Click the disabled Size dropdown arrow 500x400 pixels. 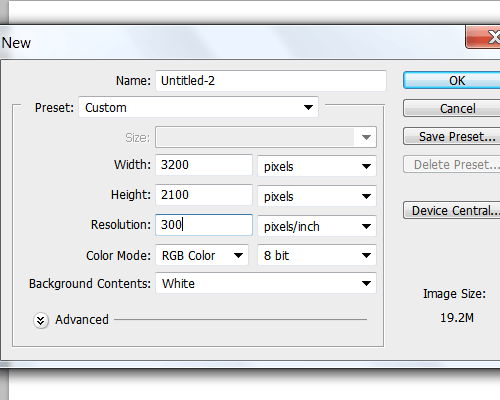[x=366, y=137]
